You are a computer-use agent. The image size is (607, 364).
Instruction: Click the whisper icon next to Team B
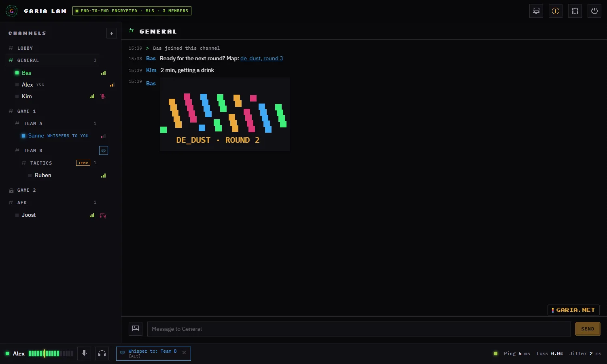click(x=104, y=150)
